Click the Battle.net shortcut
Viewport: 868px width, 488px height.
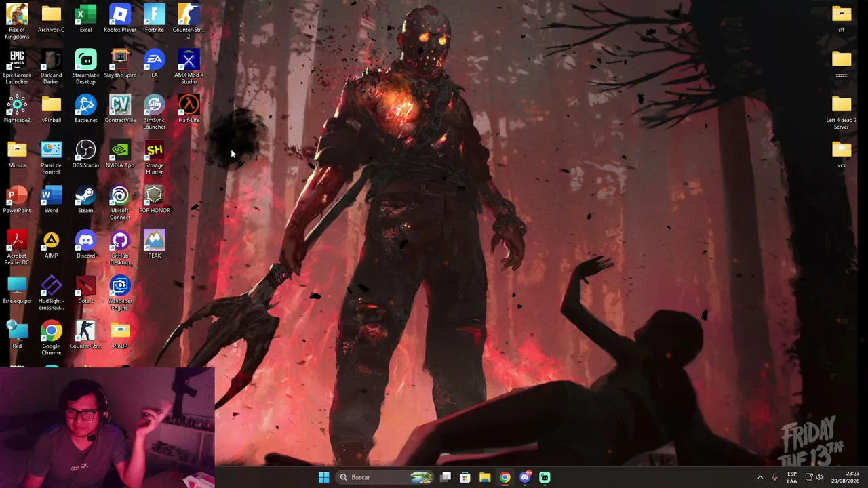(85, 109)
